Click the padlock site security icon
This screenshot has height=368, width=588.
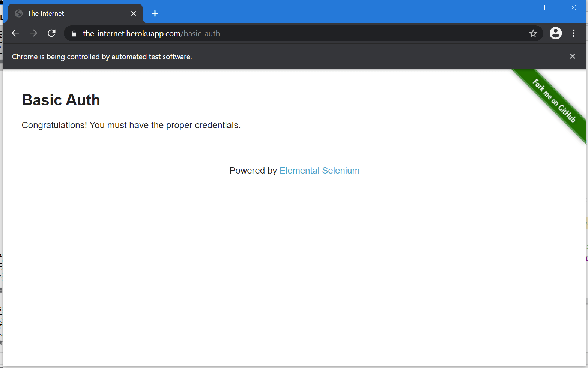click(x=74, y=33)
